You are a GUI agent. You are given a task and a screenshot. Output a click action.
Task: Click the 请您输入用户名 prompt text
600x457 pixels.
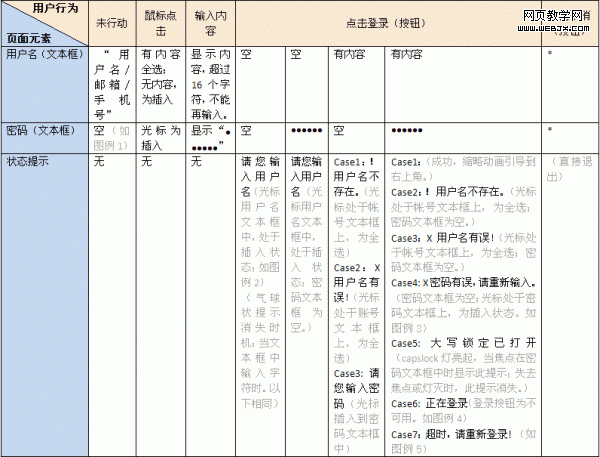pyautogui.click(x=259, y=174)
